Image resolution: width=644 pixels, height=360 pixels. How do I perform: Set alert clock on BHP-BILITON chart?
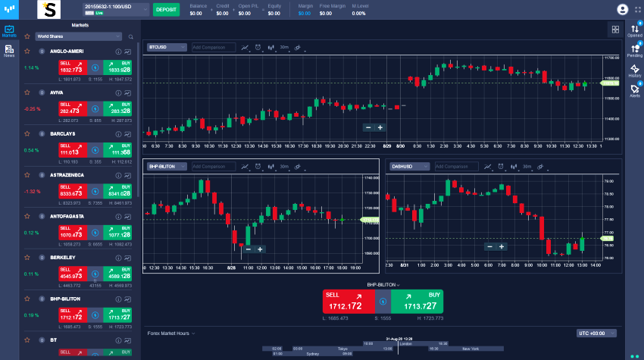(258, 167)
